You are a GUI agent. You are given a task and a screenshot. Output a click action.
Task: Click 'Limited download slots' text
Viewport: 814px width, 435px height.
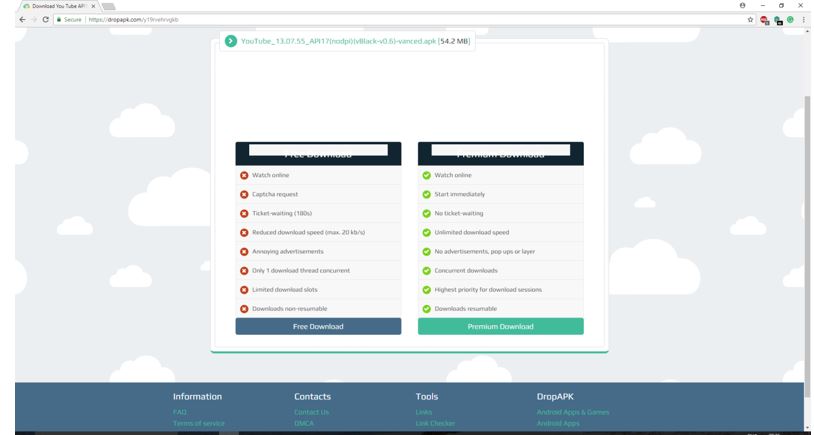point(284,290)
